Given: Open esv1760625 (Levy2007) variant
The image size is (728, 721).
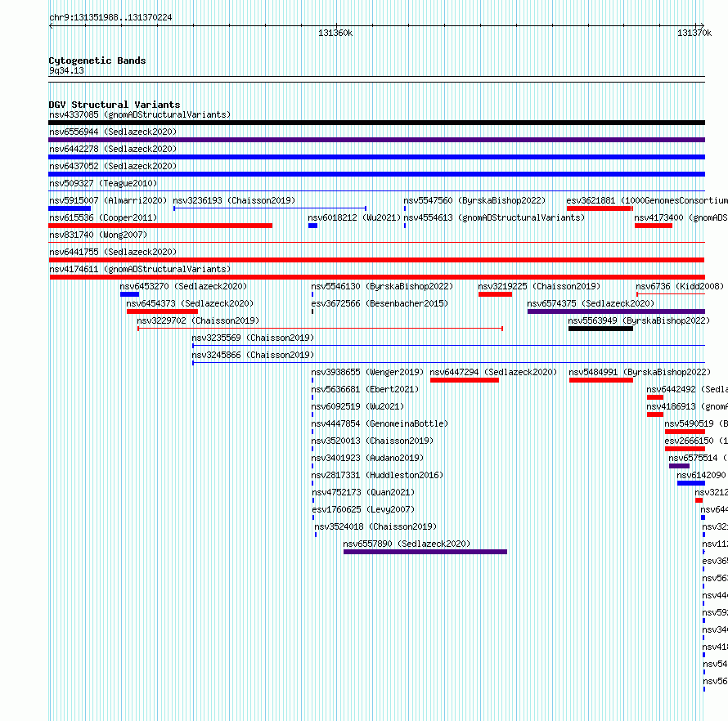Looking at the screenshot, I should tap(363, 509).
